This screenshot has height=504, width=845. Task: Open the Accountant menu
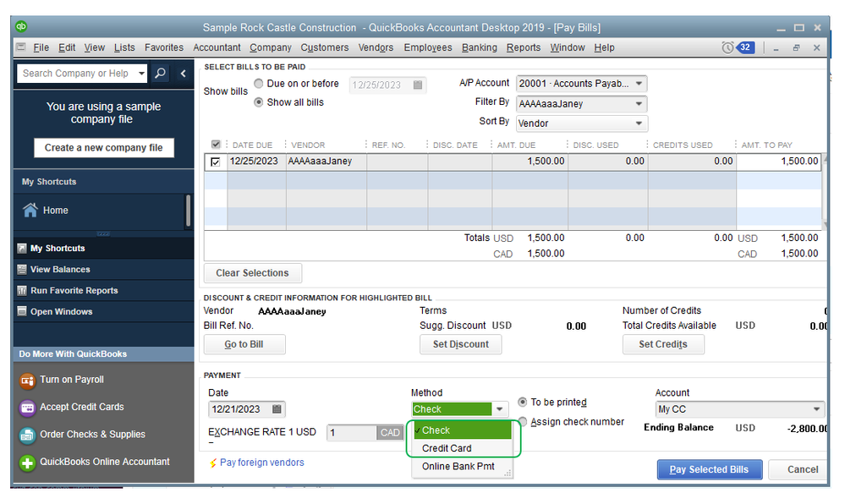coord(217,47)
